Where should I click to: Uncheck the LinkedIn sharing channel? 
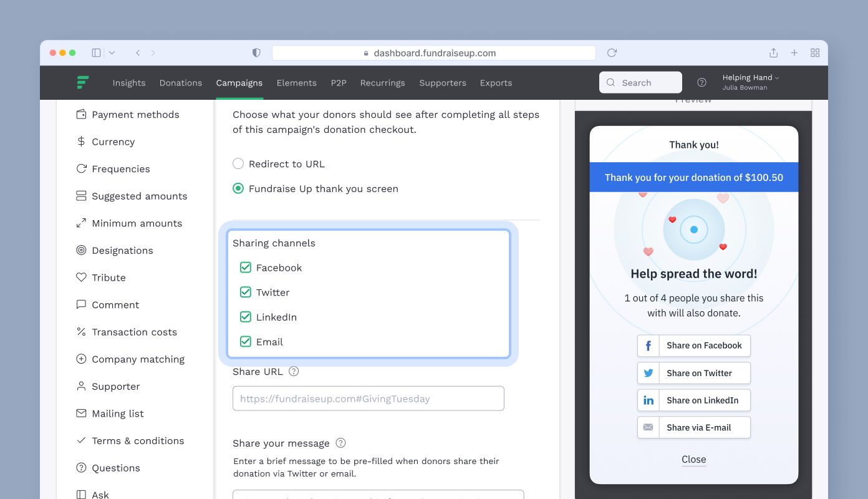coord(246,317)
